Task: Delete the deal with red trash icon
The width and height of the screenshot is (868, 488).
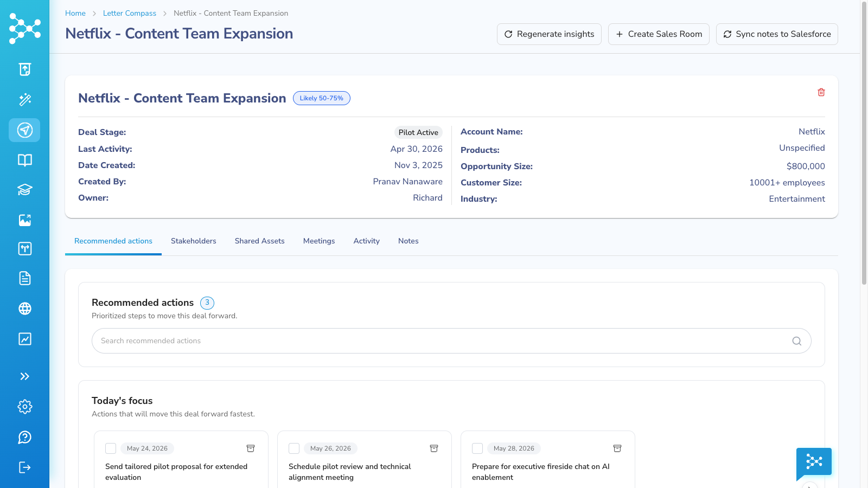Action: pos(821,93)
